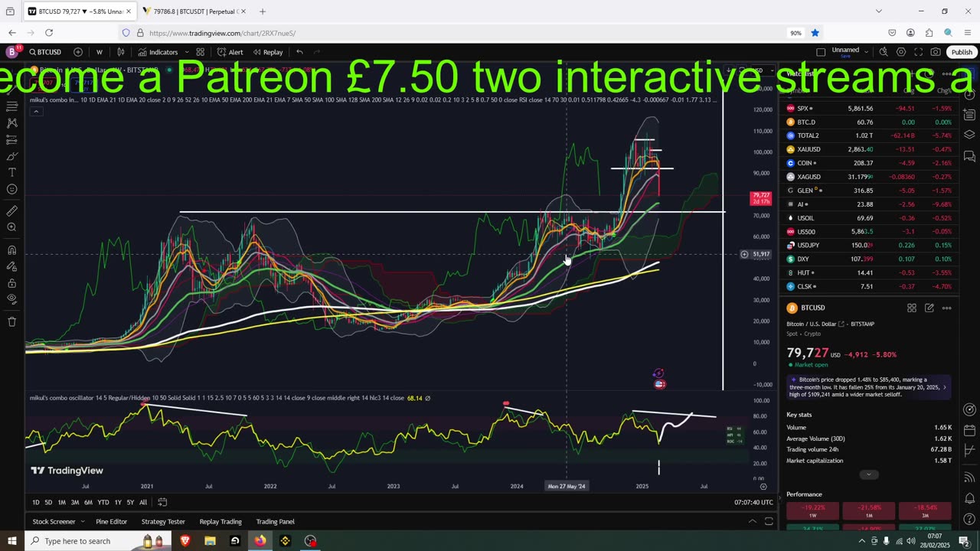Select XAUUSD row in the watchlist

click(x=868, y=149)
